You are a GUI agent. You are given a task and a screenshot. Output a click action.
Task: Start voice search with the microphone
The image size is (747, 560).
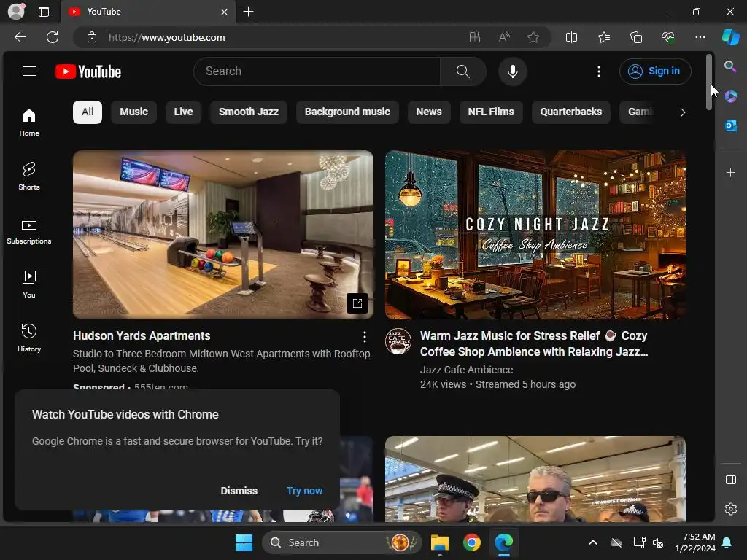pos(513,71)
